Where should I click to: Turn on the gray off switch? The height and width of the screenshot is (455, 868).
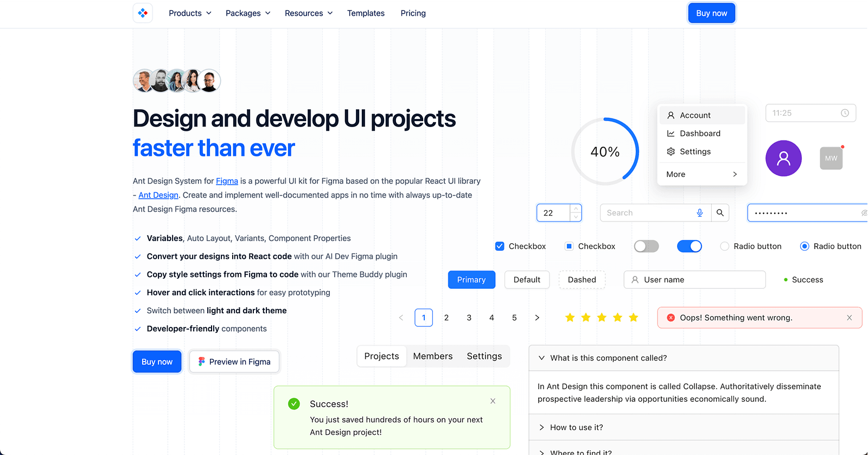[646, 246]
